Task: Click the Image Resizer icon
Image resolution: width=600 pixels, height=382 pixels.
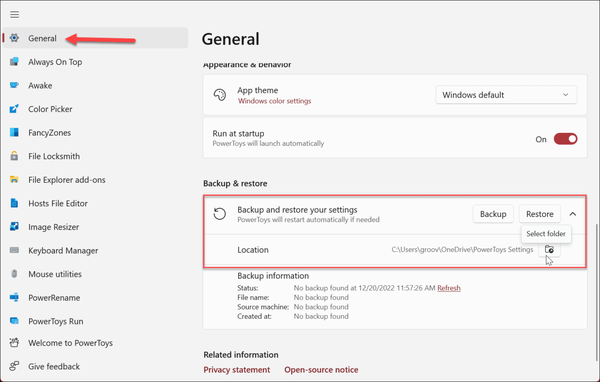Action: (14, 227)
